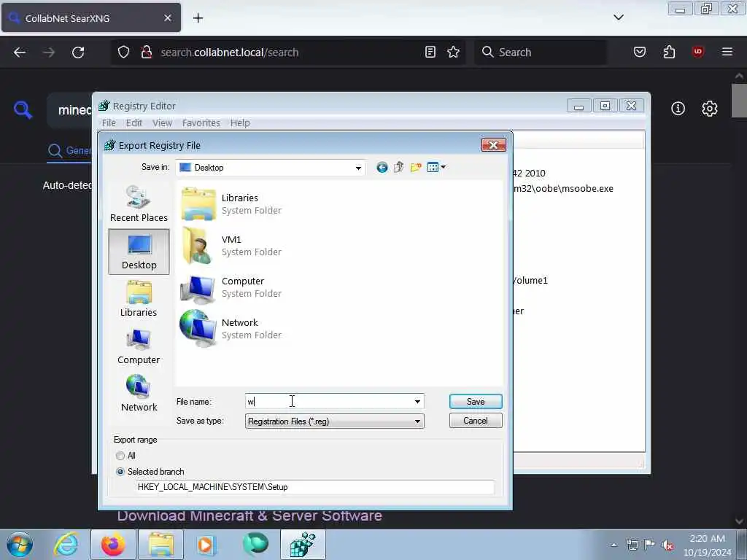747x560 pixels.
Task: List all Firefox tabs with chevron
Action: (619, 17)
